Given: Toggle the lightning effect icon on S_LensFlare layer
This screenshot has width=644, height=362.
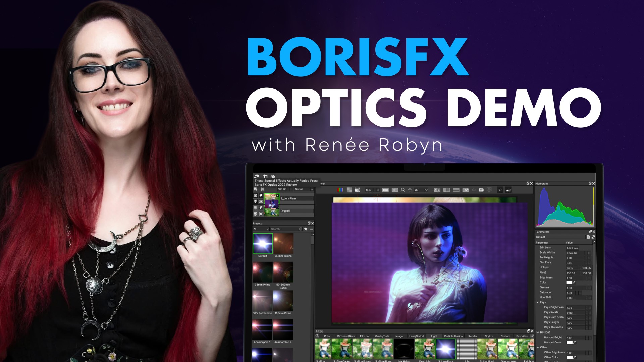Looking at the screenshot, I should [x=261, y=195].
